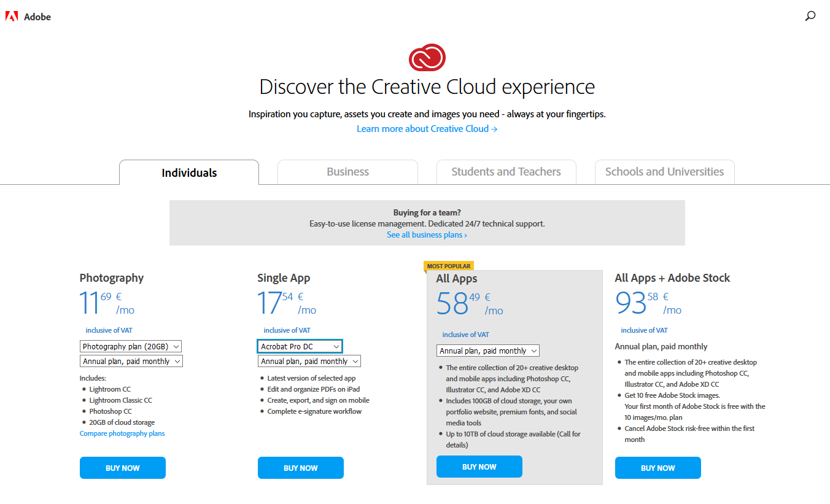This screenshot has height=504, width=830.
Task: Open the All Apps plan type dropdown
Action: (487, 350)
